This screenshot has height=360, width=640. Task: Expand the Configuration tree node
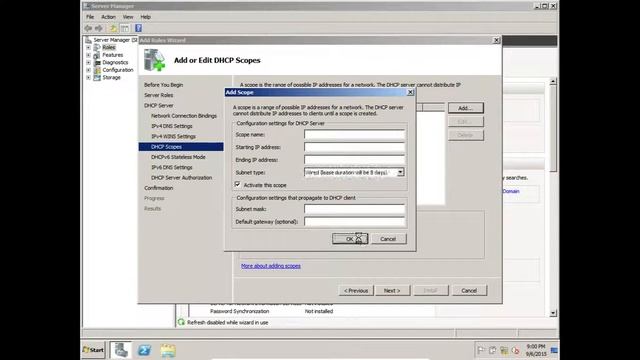pos(88,70)
